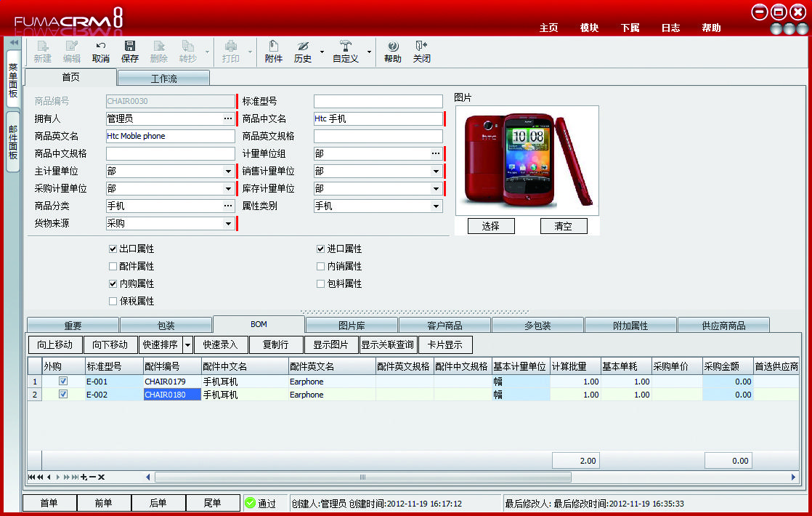This screenshot has height=516, width=812.
Task: Click the 转抄 (Copy-transfer) toolbar icon
Action: pos(188,47)
